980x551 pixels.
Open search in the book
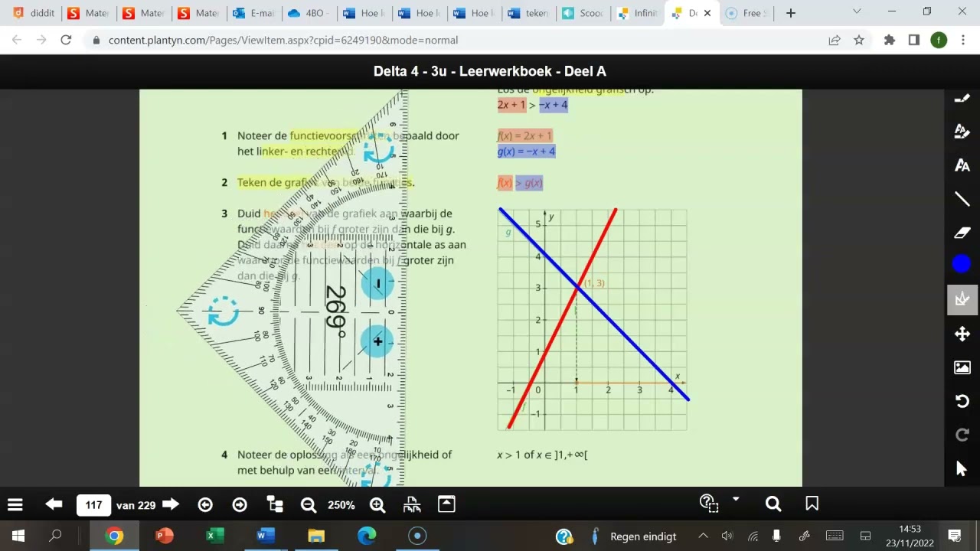click(x=773, y=504)
